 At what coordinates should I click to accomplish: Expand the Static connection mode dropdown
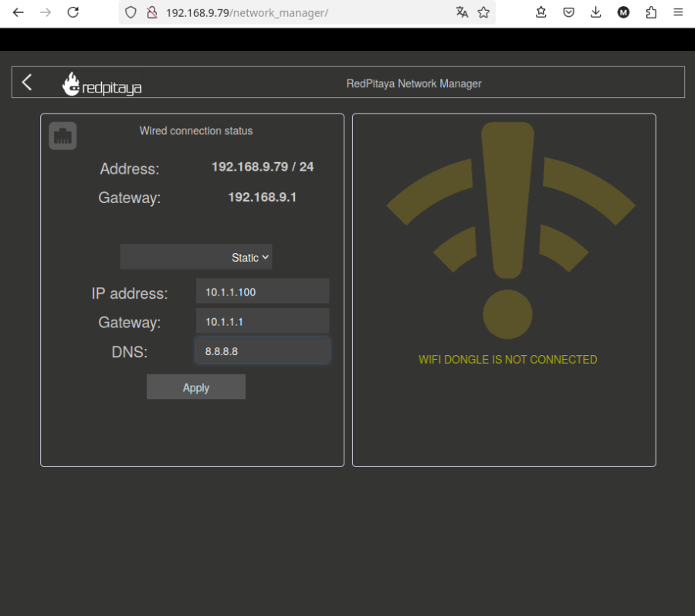point(196,257)
